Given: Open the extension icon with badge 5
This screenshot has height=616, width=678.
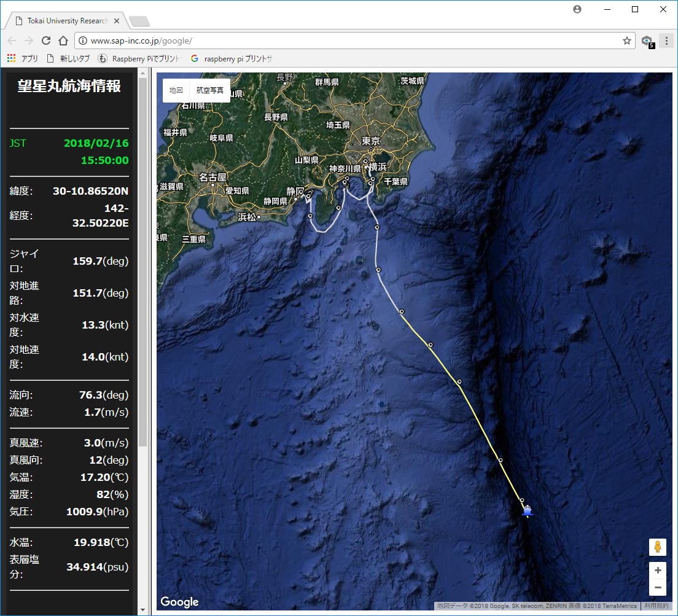Looking at the screenshot, I should tap(648, 42).
